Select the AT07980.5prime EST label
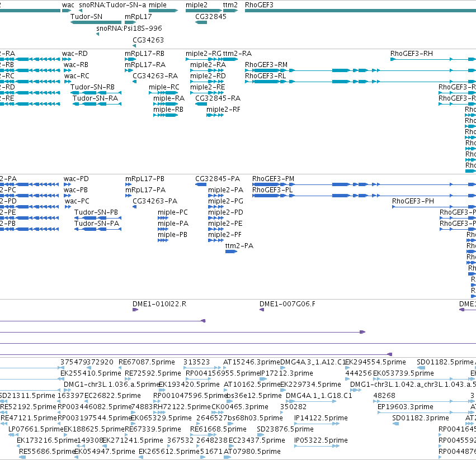This screenshot has width=476, height=460. tap(252, 452)
